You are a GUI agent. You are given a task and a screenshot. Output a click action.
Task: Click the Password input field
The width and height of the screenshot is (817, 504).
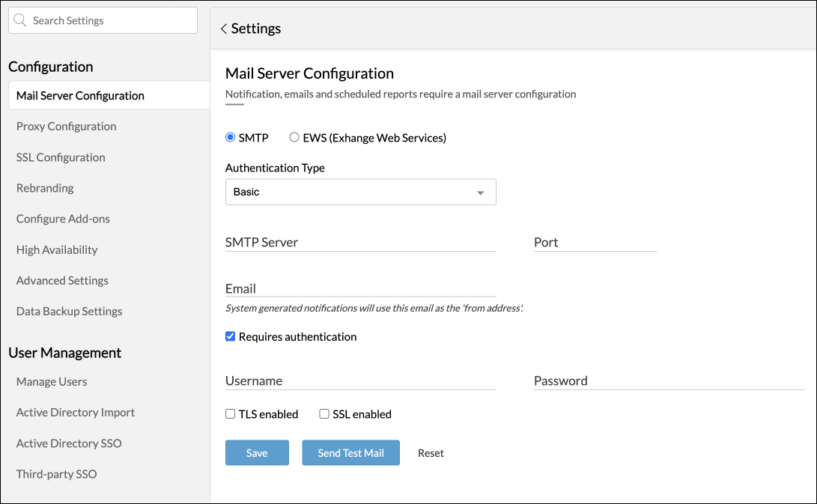pyautogui.click(x=669, y=381)
